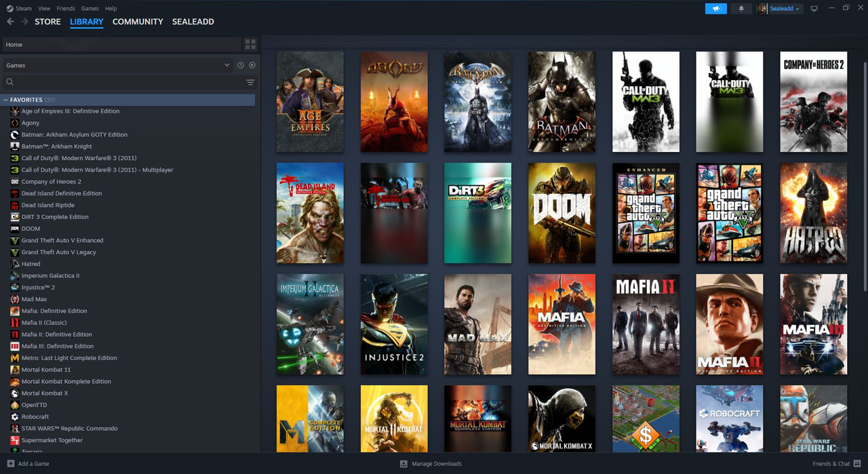
Task: Select the Mad Max cover thumbnail
Action: click(478, 324)
